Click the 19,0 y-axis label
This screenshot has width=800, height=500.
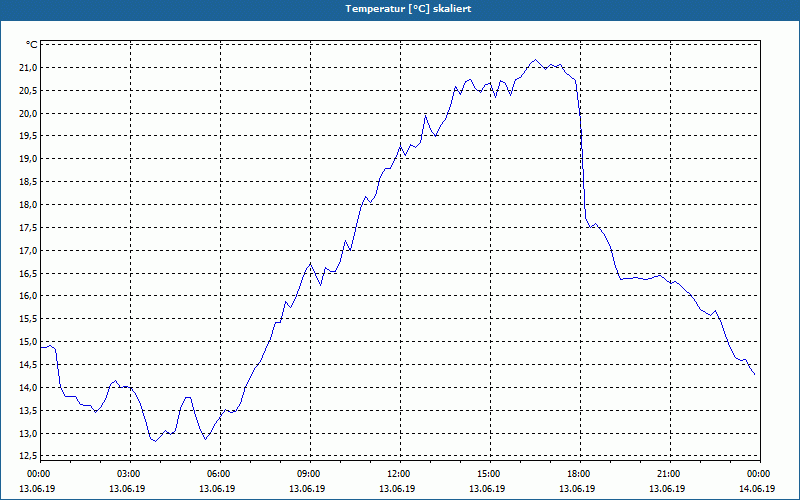28,159
